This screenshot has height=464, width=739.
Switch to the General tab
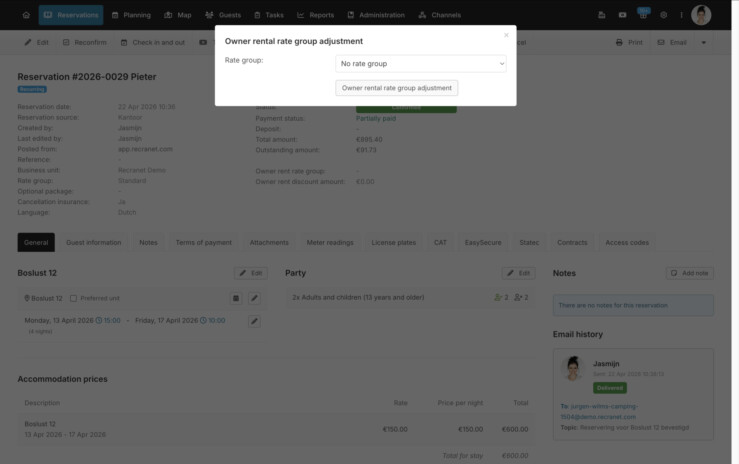(36, 243)
